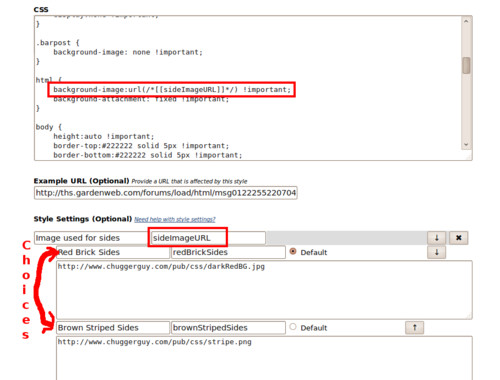Click the CSS scrollbar down arrow
Screen dimensions: 500x380
point(466,145)
